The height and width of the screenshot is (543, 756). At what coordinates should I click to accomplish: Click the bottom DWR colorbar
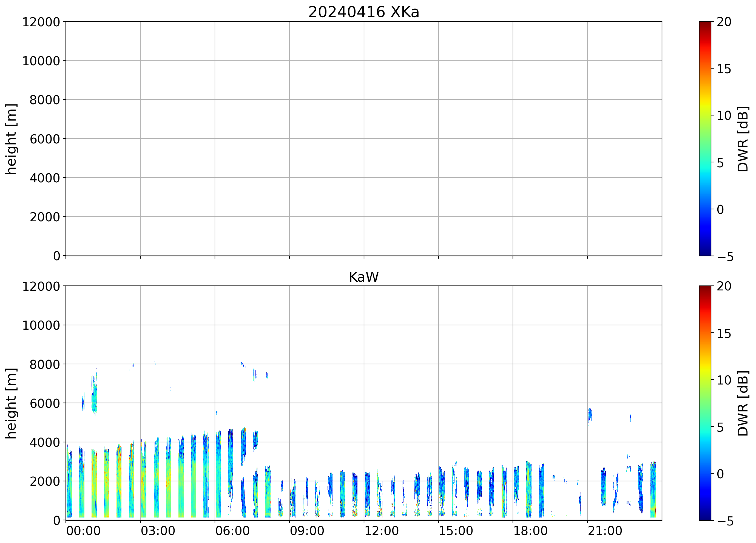coord(705,403)
